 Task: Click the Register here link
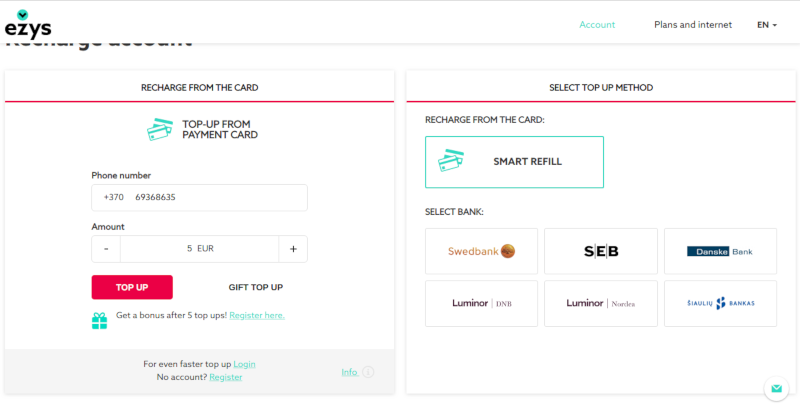(x=257, y=315)
